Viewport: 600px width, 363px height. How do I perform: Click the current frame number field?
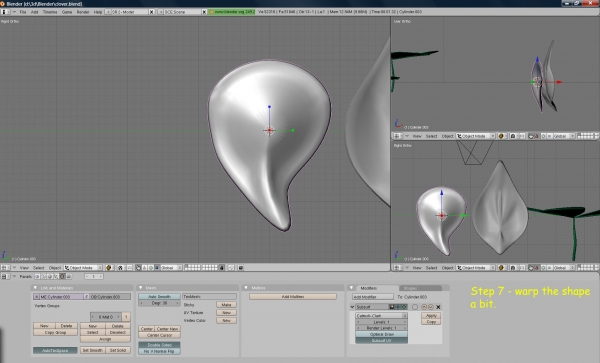[94, 276]
